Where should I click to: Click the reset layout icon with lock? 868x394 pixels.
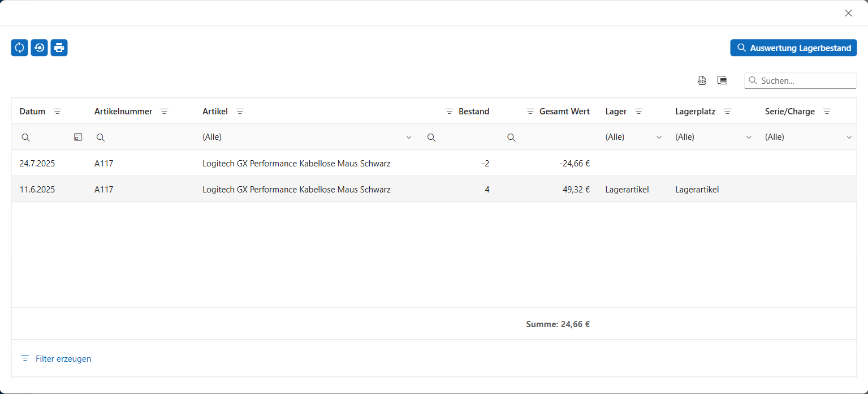(x=39, y=48)
